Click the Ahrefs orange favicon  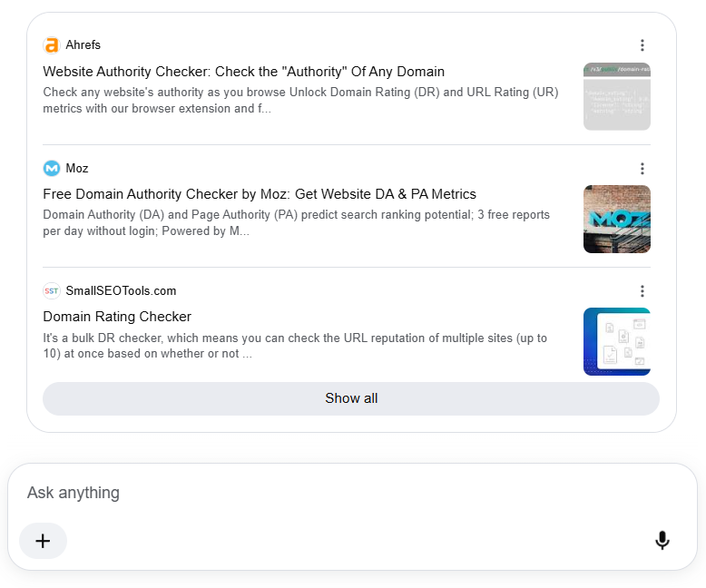52,45
